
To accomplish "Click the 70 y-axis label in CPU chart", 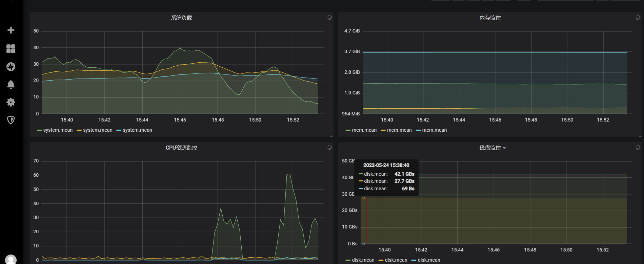I will pos(36,161).
